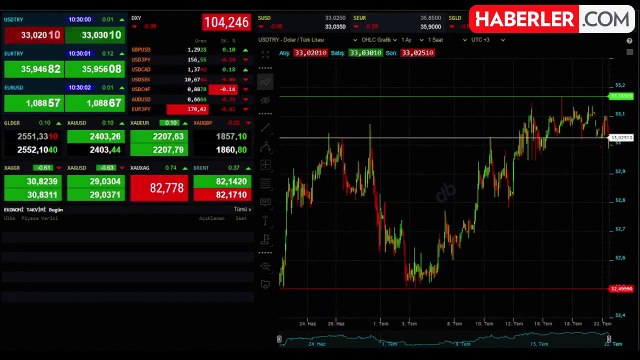Select the flag marker tool

click(x=265, y=239)
